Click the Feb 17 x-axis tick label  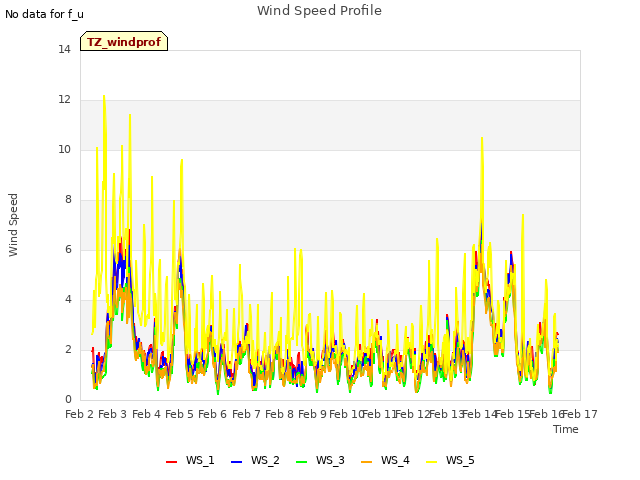(580, 414)
